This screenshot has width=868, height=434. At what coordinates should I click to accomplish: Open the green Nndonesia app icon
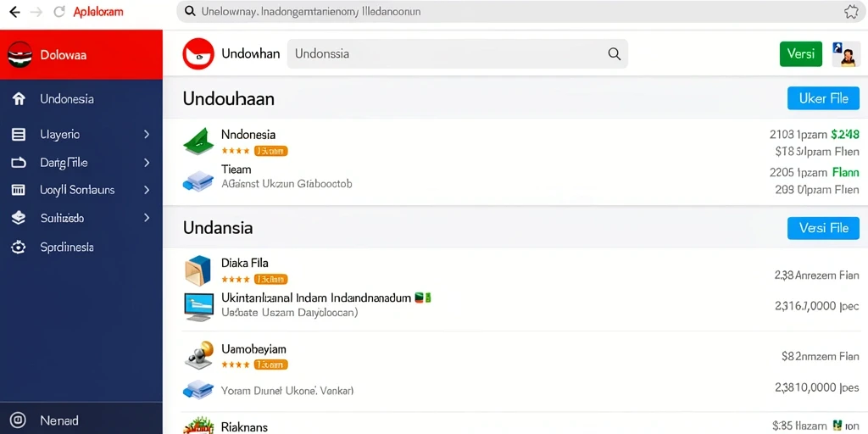click(x=198, y=142)
